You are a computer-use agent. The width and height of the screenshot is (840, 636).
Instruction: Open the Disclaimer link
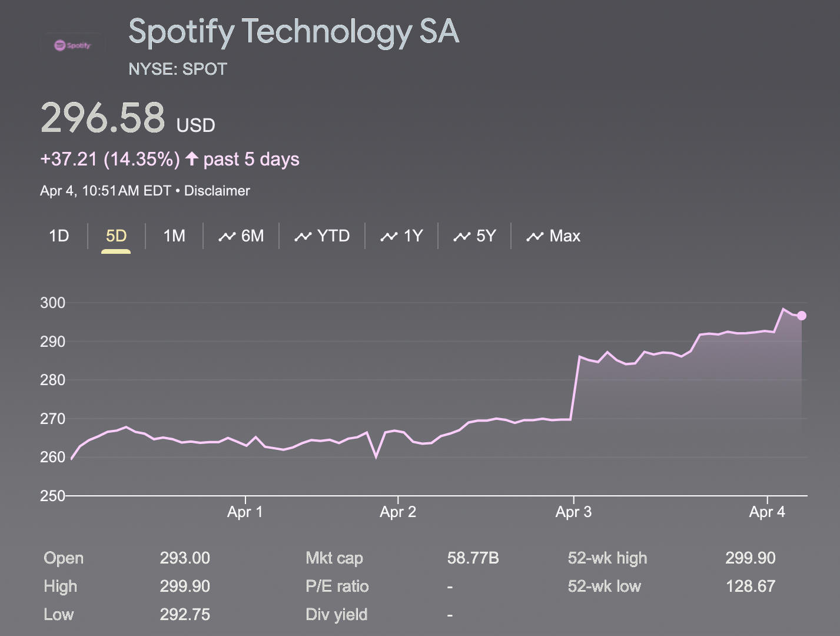coord(217,191)
